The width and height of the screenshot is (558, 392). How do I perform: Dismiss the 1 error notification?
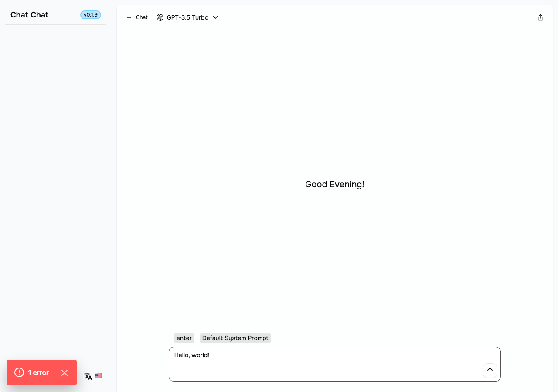point(65,372)
